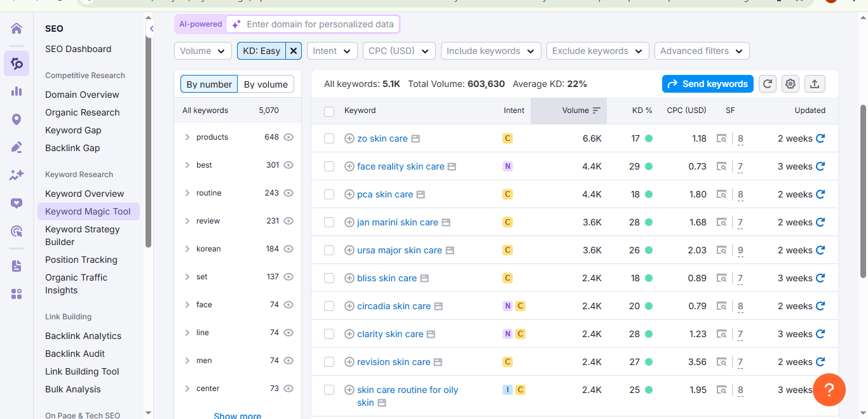Select the Home icon in the left sidebar
Screen dimensions: 868x419
click(16, 29)
